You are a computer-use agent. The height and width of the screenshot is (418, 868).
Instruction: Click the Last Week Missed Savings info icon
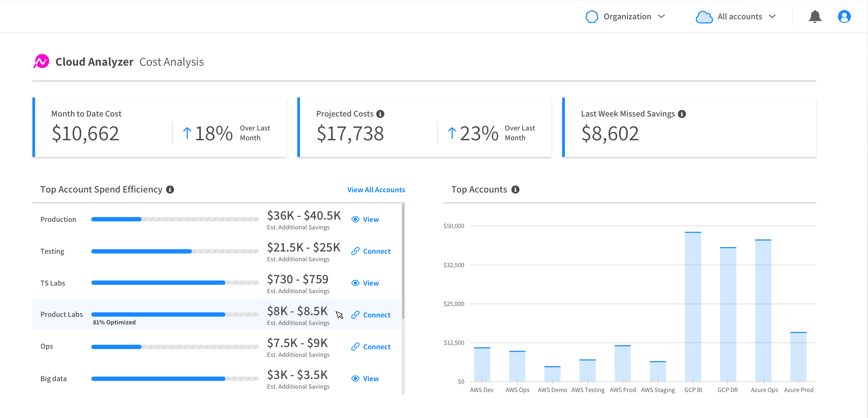pos(683,114)
